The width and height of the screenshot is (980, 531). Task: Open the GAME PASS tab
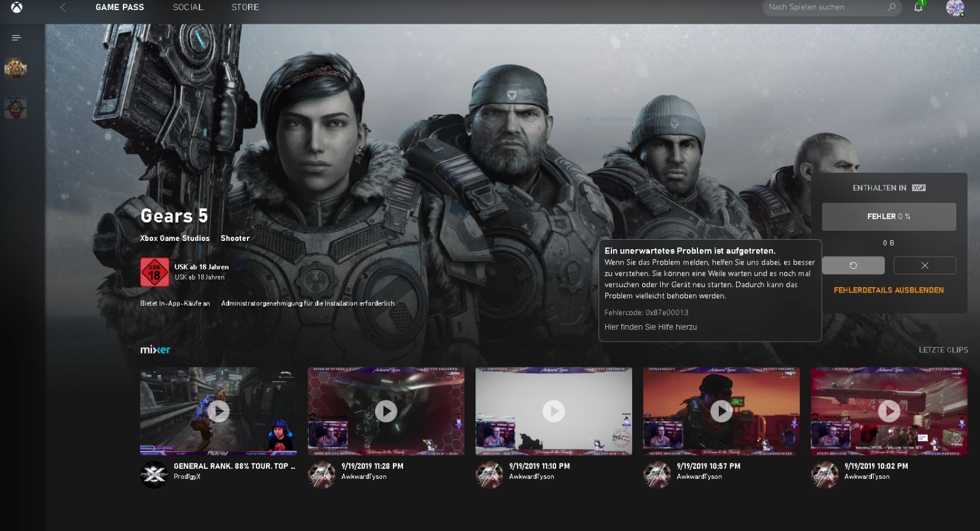[x=119, y=7]
